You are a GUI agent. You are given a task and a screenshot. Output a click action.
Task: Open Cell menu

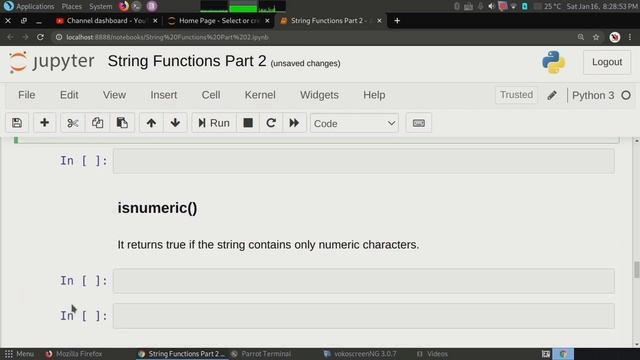pyautogui.click(x=211, y=95)
